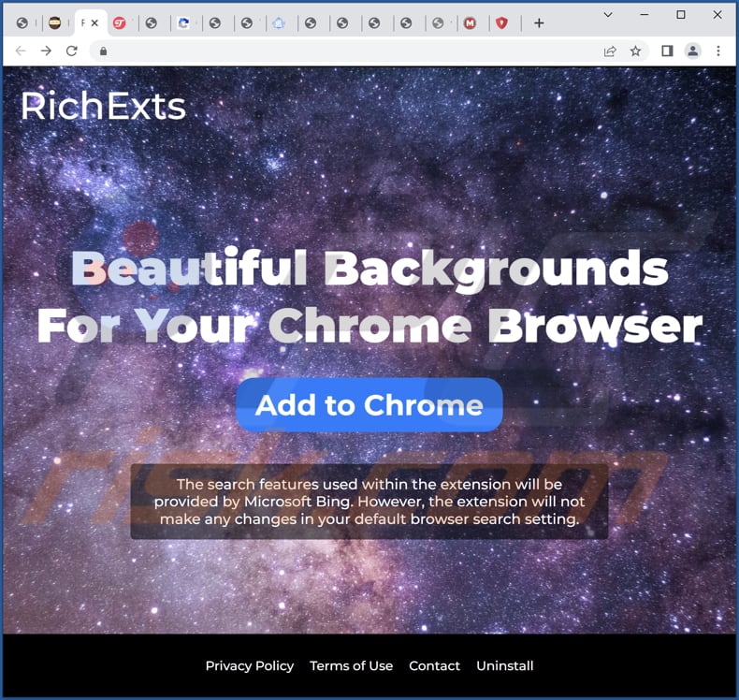Switch to the tab with the face avatar icon
The width and height of the screenshot is (739, 700).
pos(54,22)
